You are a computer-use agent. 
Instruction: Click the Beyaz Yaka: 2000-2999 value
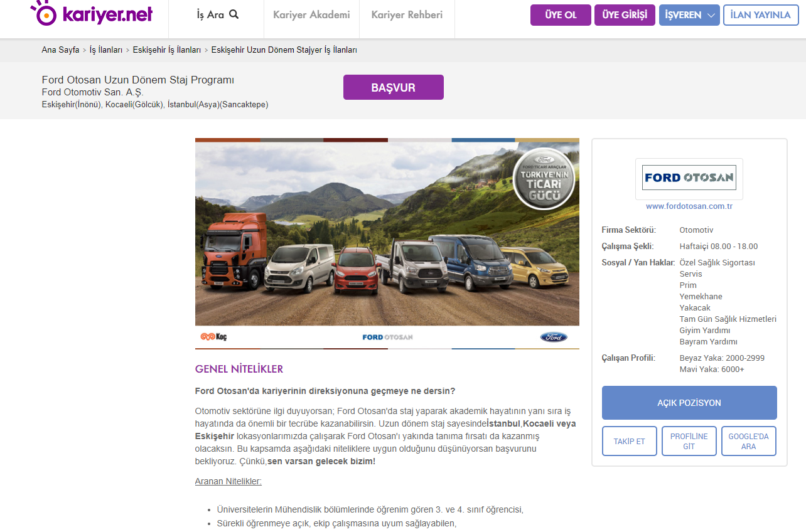(x=723, y=358)
